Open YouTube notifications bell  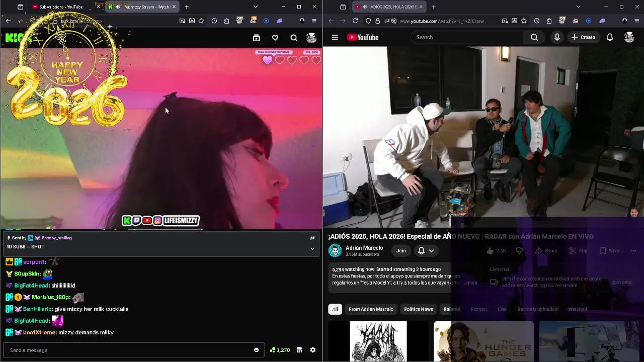pos(610,37)
